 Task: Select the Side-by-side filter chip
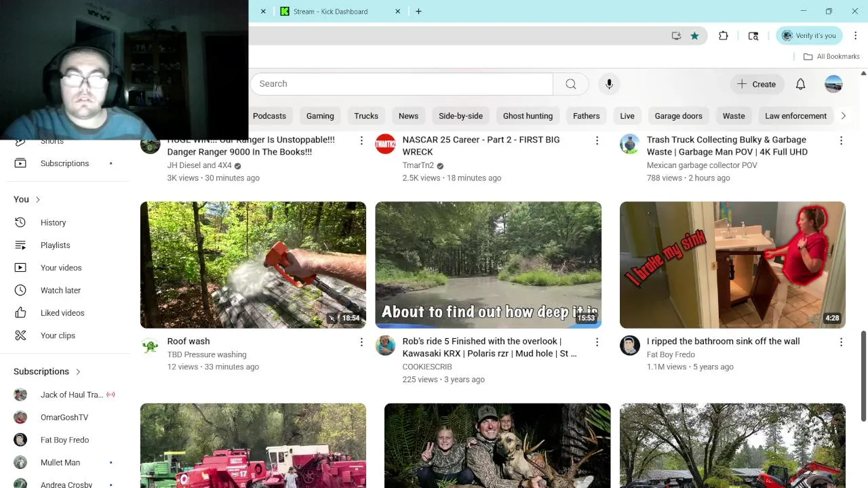[x=460, y=116]
